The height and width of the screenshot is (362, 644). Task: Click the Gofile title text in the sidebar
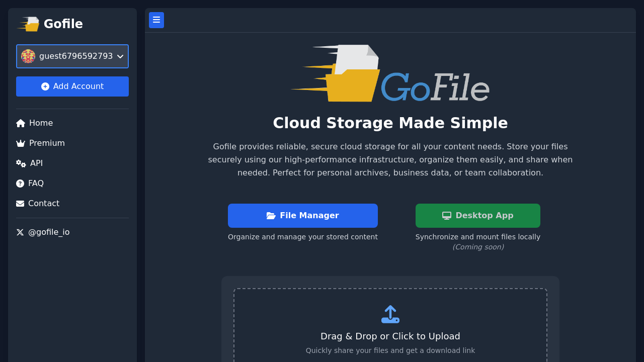pyautogui.click(x=63, y=24)
